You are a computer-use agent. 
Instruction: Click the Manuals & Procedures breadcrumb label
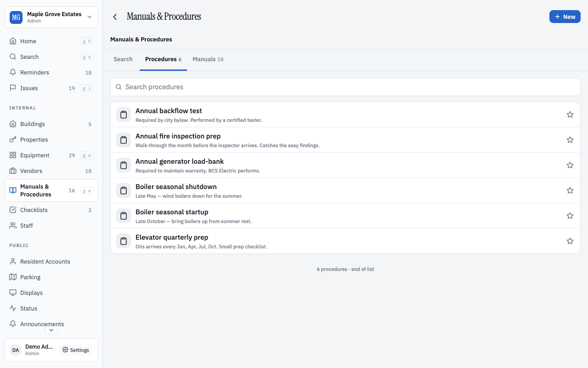(x=141, y=40)
